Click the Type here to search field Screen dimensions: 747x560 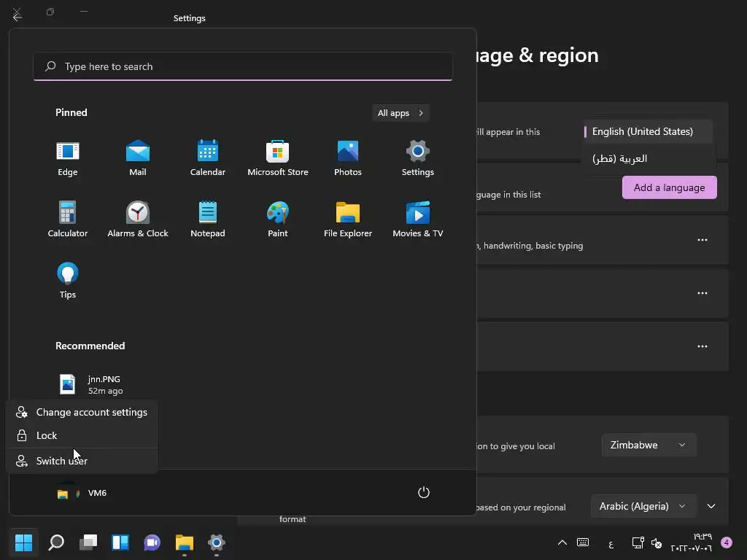pos(243,66)
